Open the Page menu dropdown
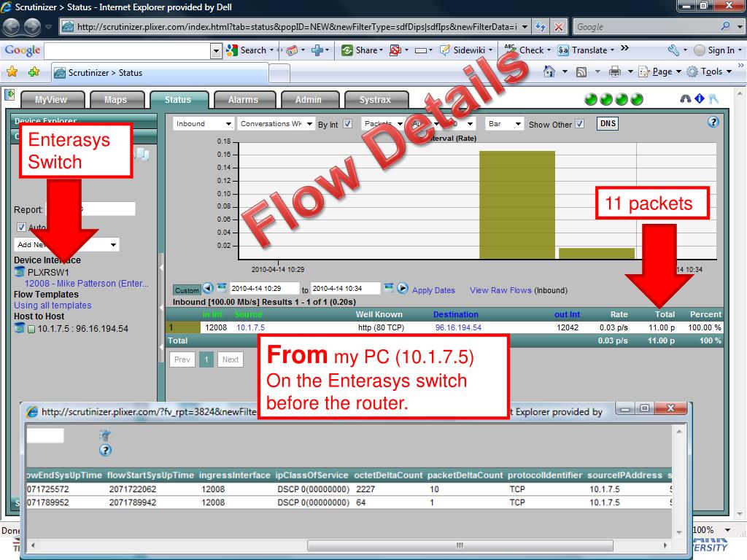Image resolution: width=747 pixels, height=560 pixels. pyautogui.click(x=659, y=72)
